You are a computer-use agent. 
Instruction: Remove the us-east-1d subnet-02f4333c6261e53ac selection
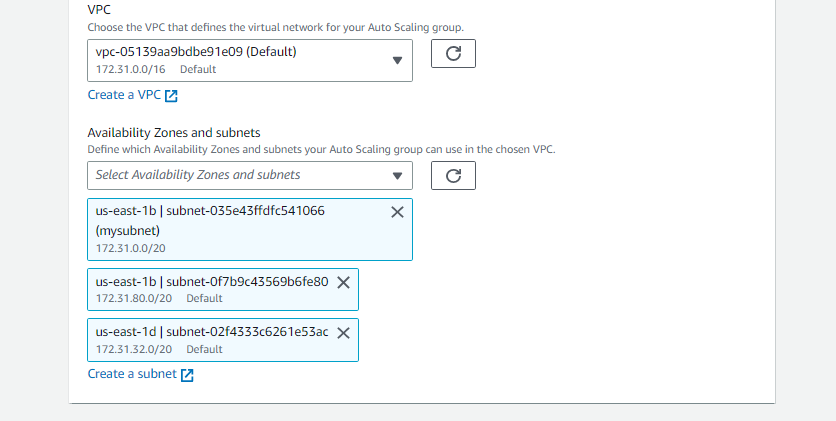tap(343, 333)
